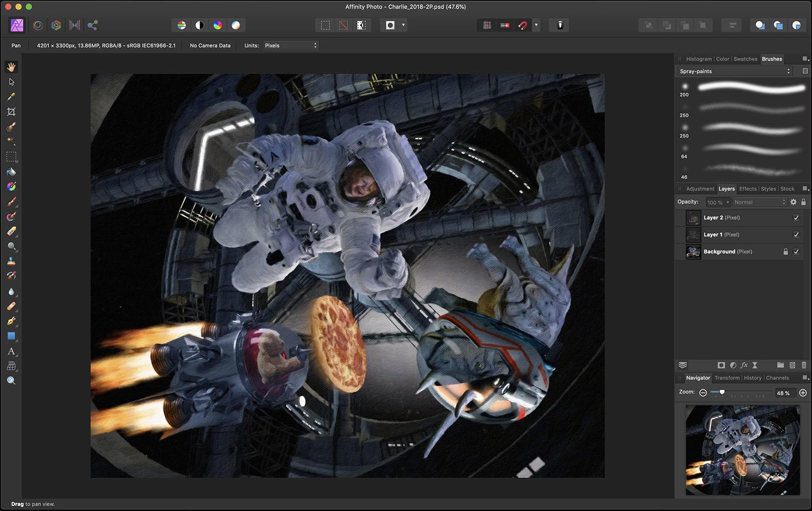Select the Flood Select magic wand tool
812x511 pixels.
(11, 141)
